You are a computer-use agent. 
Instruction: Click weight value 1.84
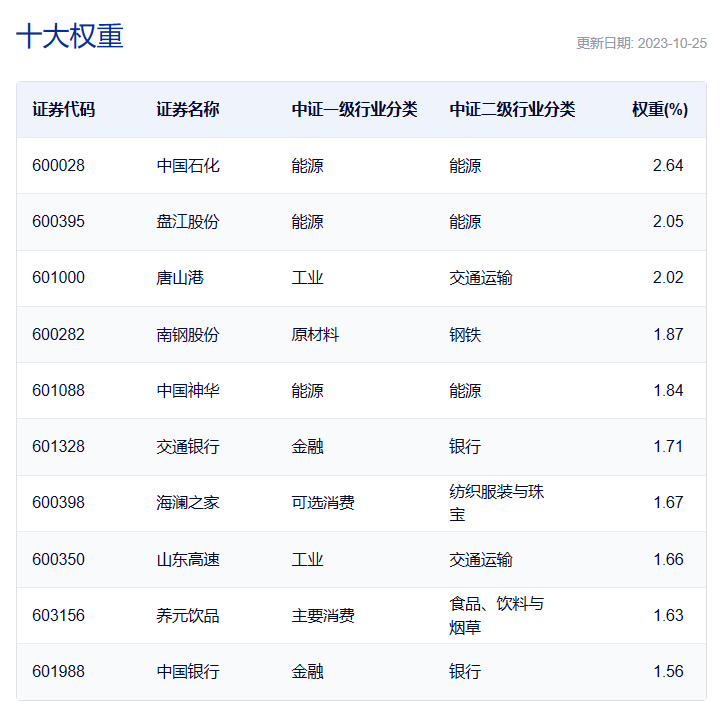(x=668, y=391)
